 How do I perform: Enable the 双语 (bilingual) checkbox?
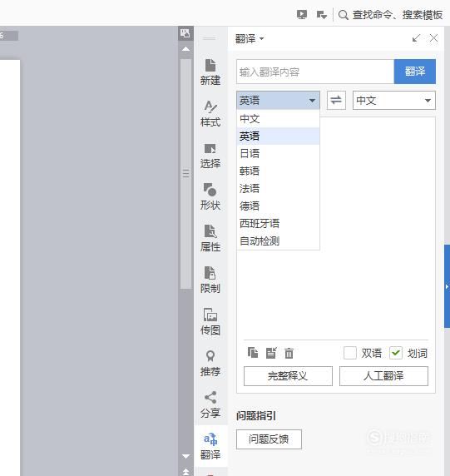pyautogui.click(x=350, y=353)
